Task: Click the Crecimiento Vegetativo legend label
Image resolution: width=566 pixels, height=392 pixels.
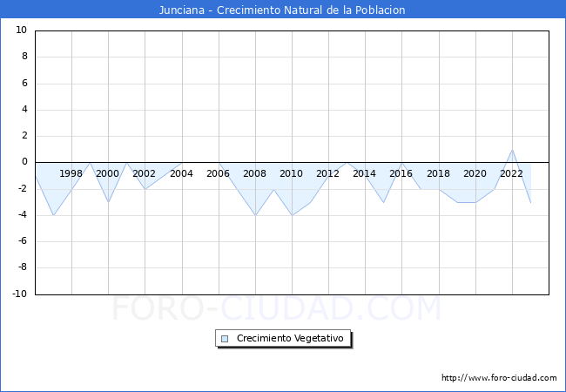Action: [x=290, y=339]
